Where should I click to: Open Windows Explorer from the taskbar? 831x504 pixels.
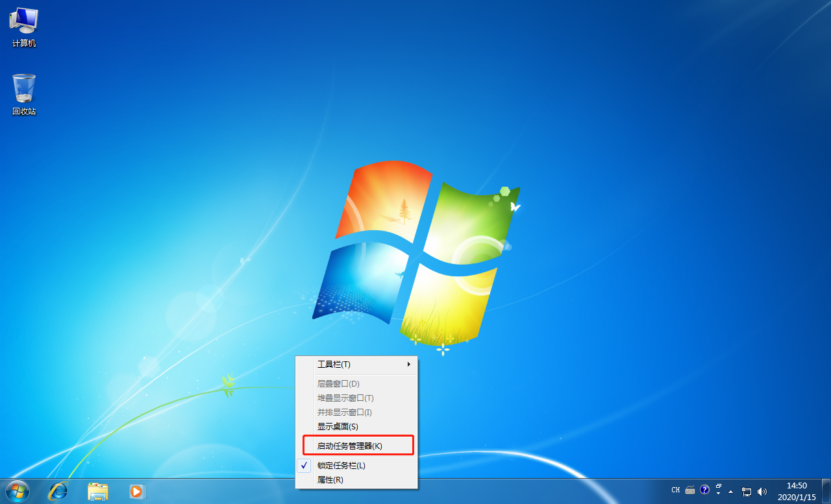pos(97,492)
